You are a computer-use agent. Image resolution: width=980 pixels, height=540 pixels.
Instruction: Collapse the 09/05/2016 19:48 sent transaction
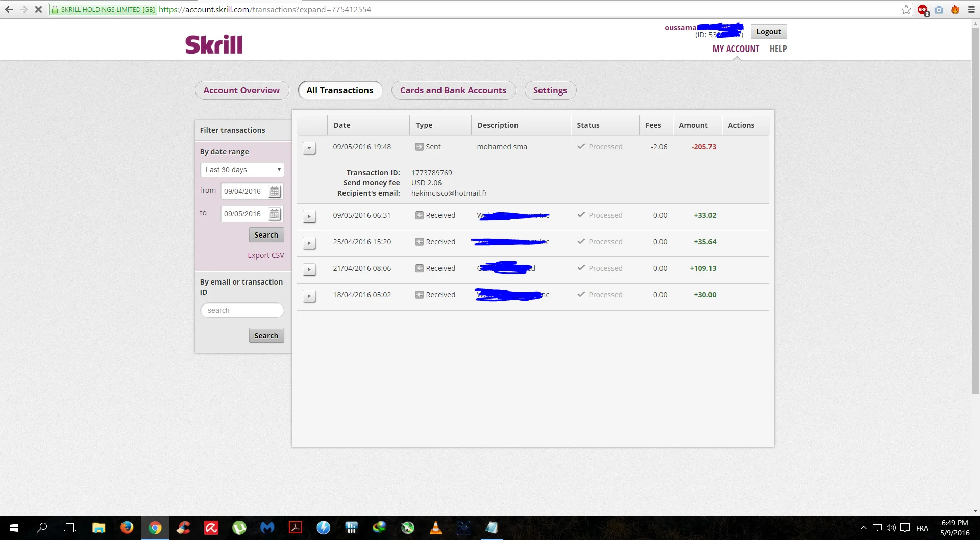309,148
